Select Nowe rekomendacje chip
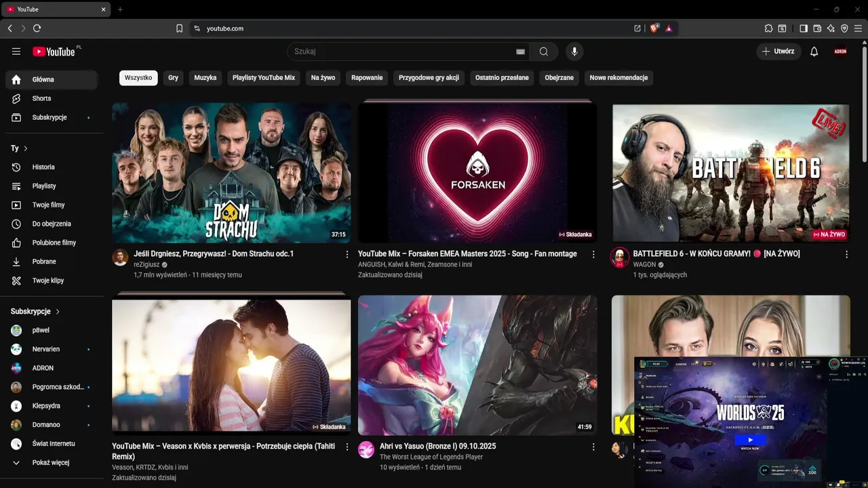 tap(618, 78)
